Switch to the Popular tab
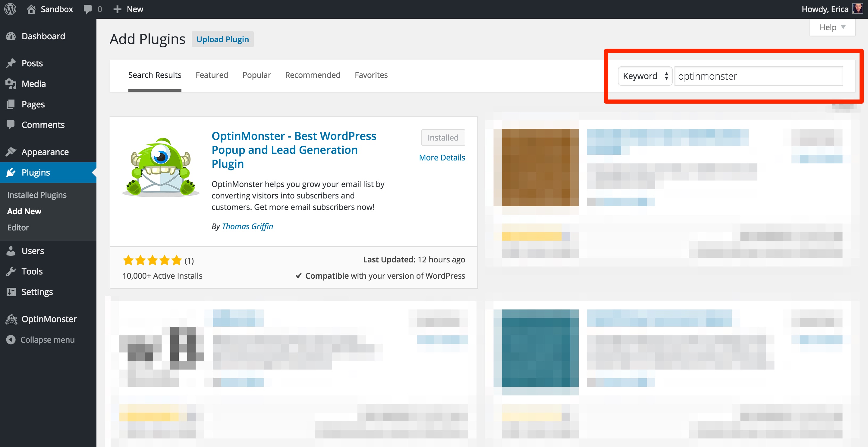 pos(256,75)
